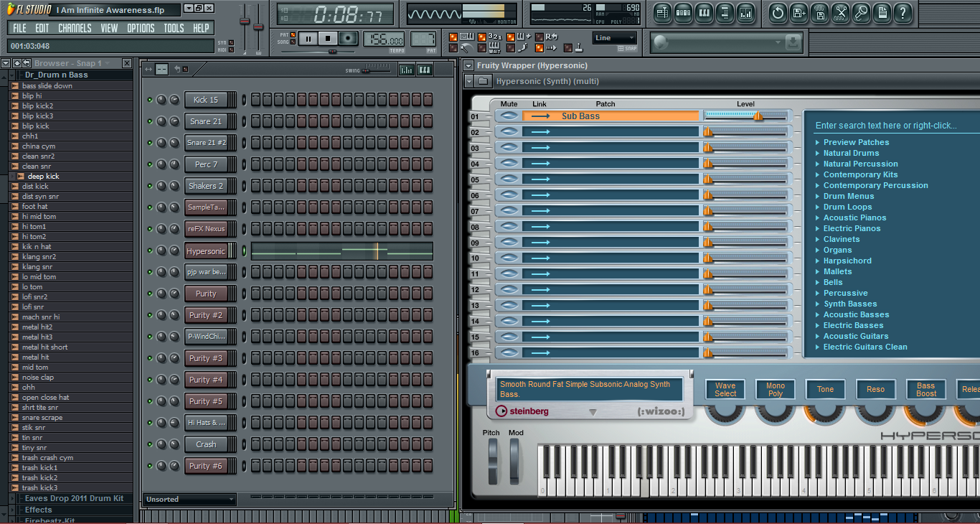Toggle the Hypersonic channel select LED
The image size is (980, 524).
pos(244,251)
